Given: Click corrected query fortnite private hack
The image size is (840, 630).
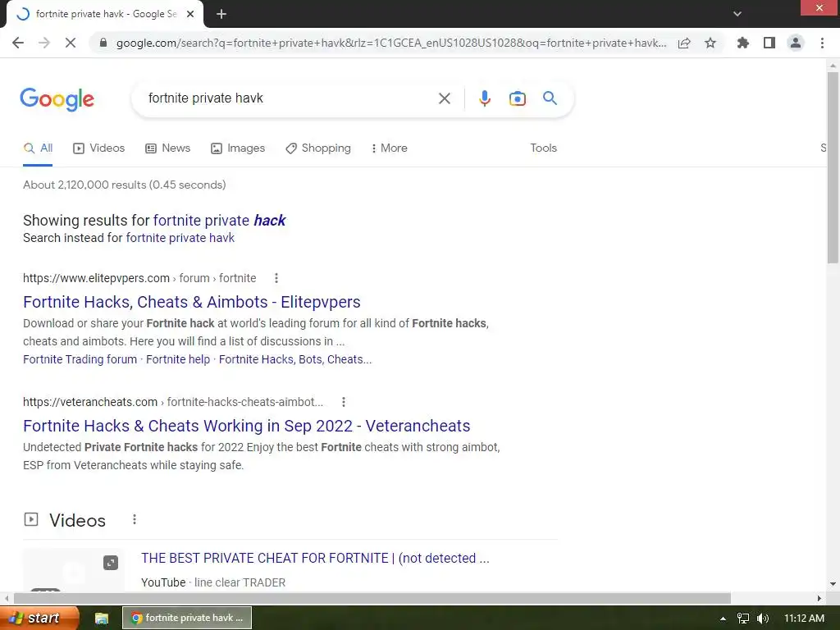Looking at the screenshot, I should tap(219, 220).
